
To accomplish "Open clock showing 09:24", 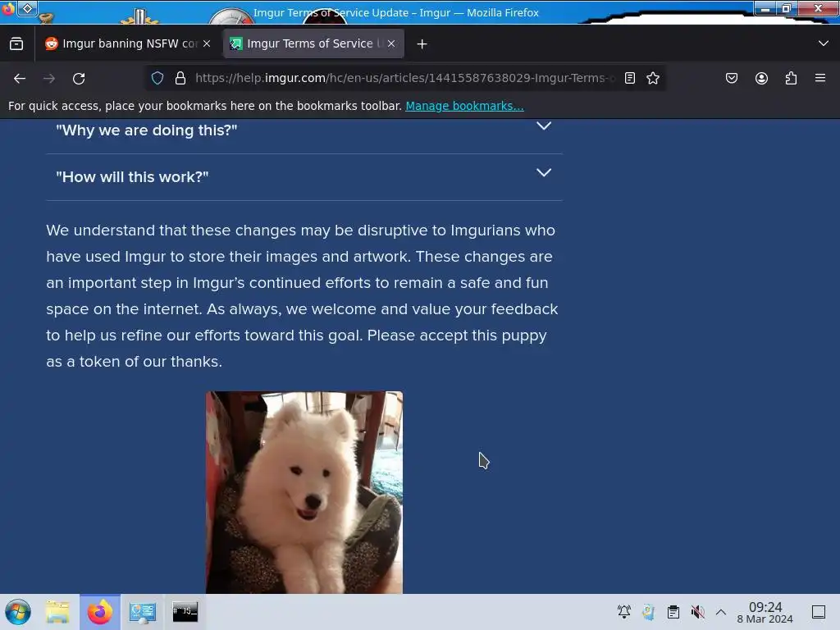I will (x=765, y=612).
